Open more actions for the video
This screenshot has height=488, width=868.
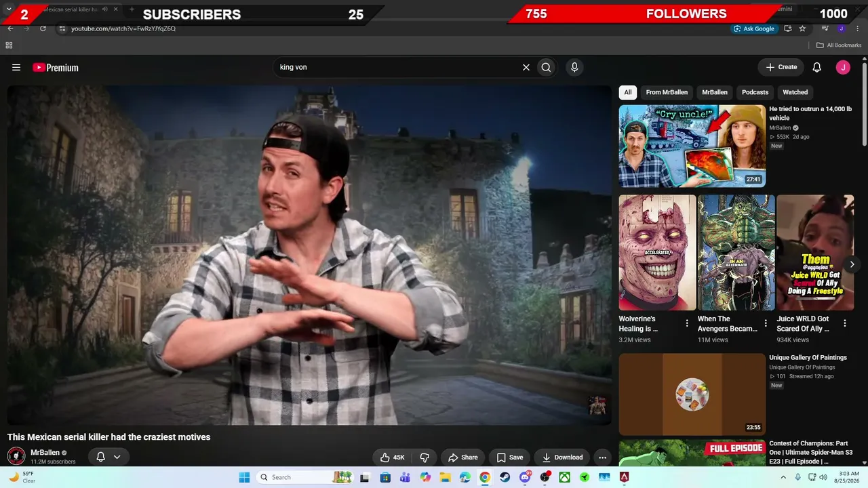tap(602, 457)
